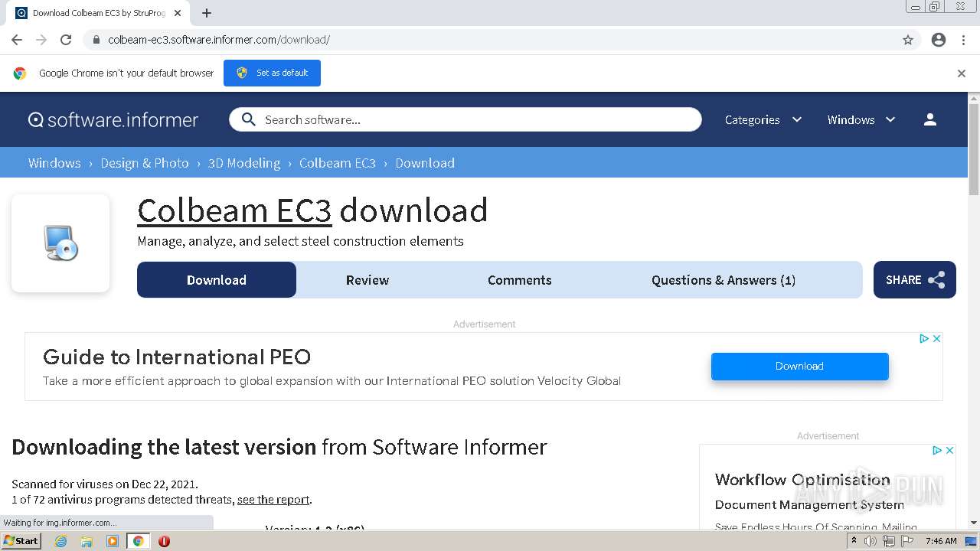Open the Windows Start menu
The width and height of the screenshot is (980, 551).
click(21, 540)
